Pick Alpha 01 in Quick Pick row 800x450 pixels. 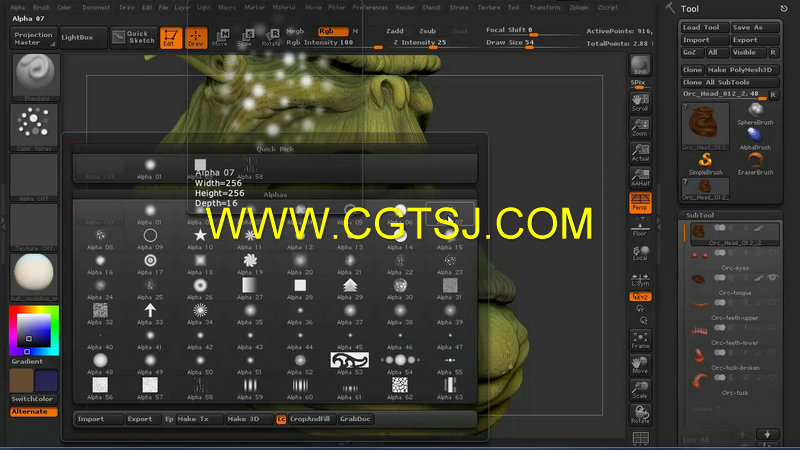point(150,169)
